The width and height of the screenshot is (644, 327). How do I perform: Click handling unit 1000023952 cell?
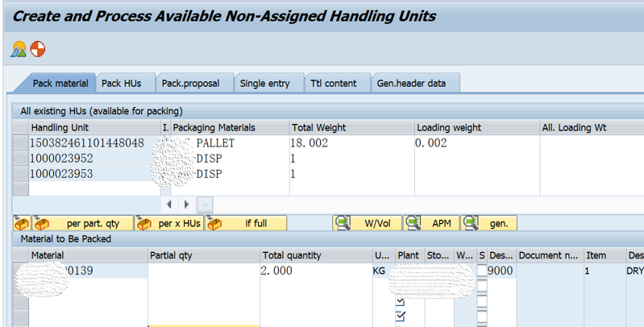(94, 159)
